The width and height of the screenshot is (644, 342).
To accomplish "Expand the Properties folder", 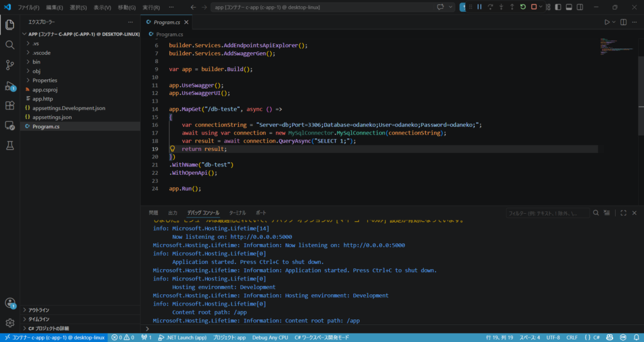I will tap(80, 80).
